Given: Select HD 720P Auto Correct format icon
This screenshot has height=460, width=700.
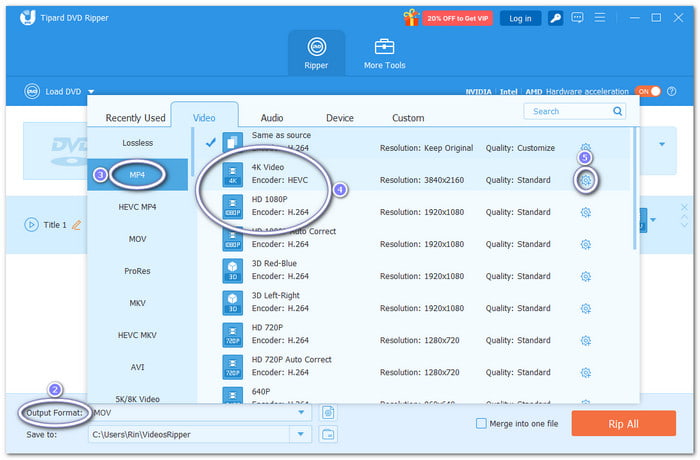Looking at the screenshot, I should click(x=233, y=367).
